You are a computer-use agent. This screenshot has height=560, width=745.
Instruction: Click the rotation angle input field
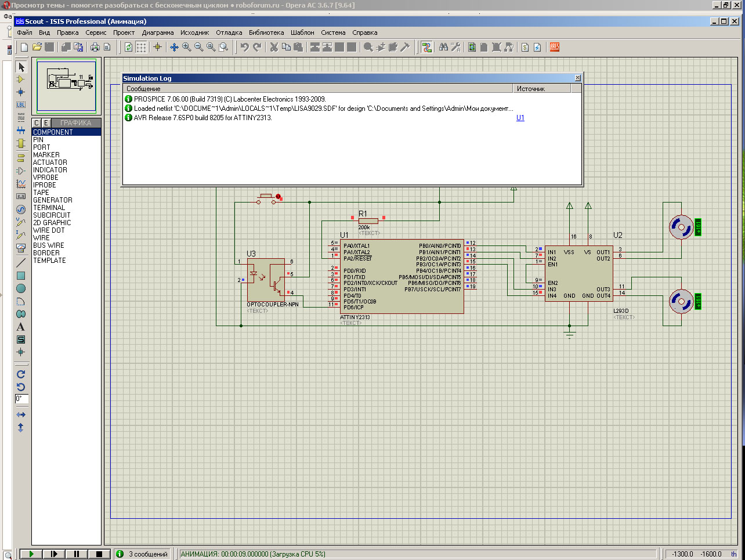point(21,399)
